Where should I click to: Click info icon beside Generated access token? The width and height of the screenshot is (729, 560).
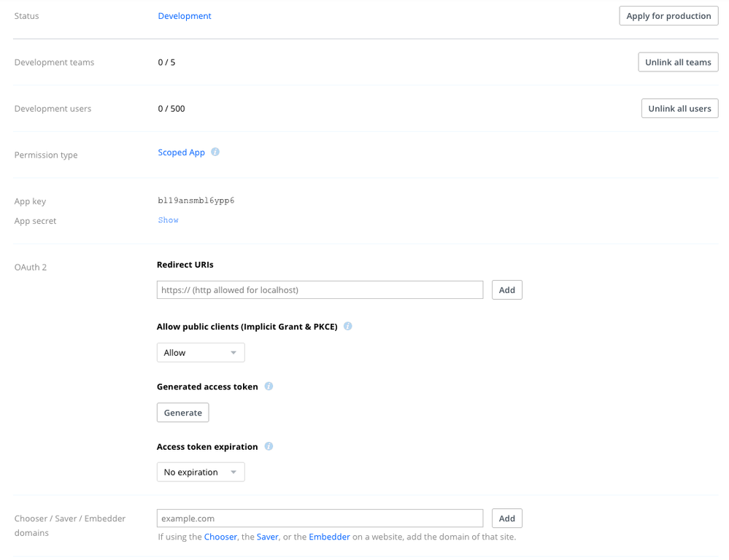click(269, 386)
